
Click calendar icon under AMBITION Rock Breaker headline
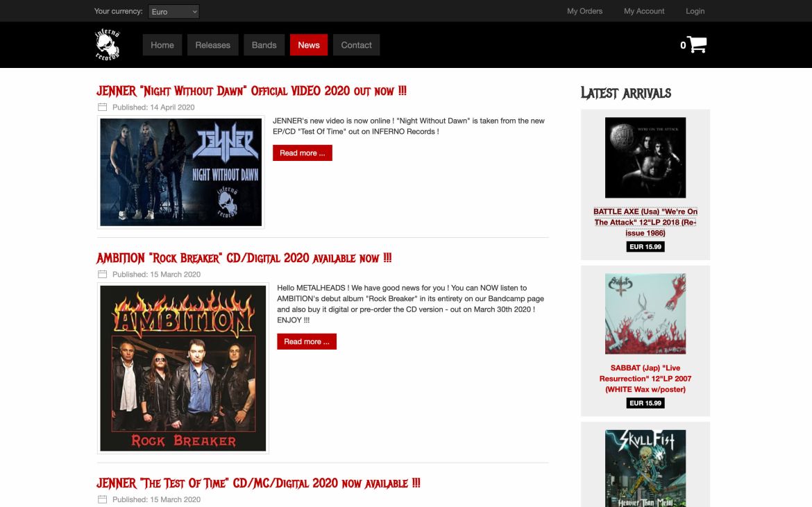[x=103, y=274]
